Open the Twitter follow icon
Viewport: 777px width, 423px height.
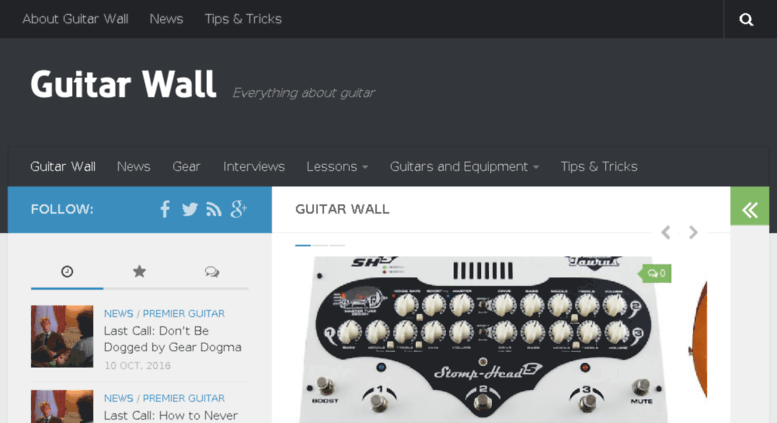[x=189, y=210]
